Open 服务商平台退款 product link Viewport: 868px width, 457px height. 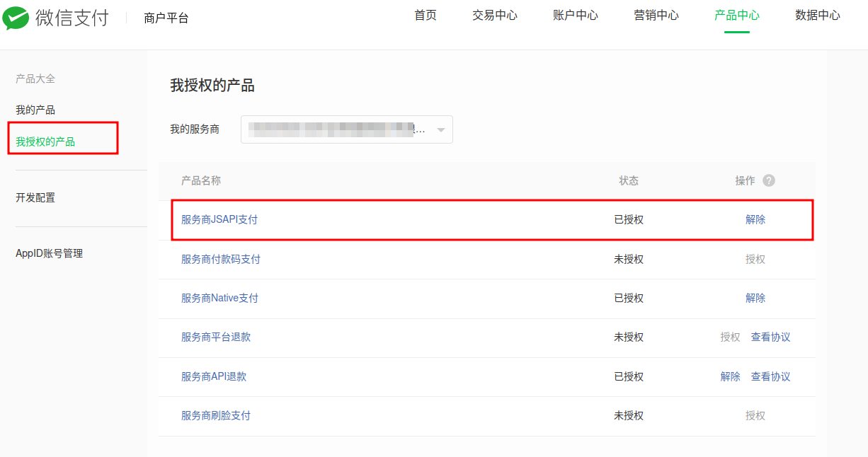216,337
